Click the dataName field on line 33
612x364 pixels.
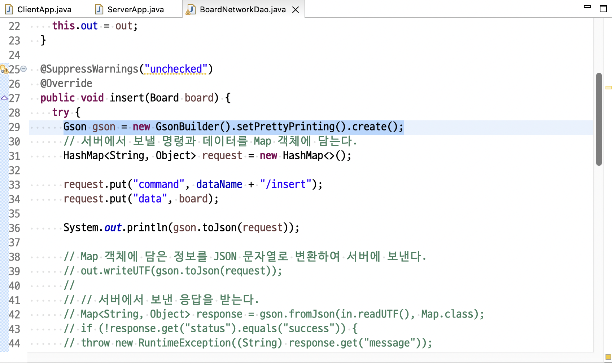(219, 184)
